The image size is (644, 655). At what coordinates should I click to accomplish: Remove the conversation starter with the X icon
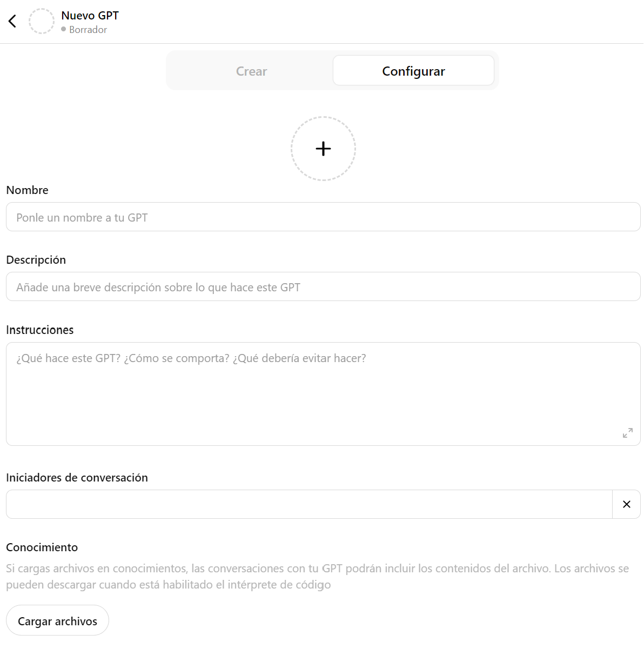tap(627, 504)
